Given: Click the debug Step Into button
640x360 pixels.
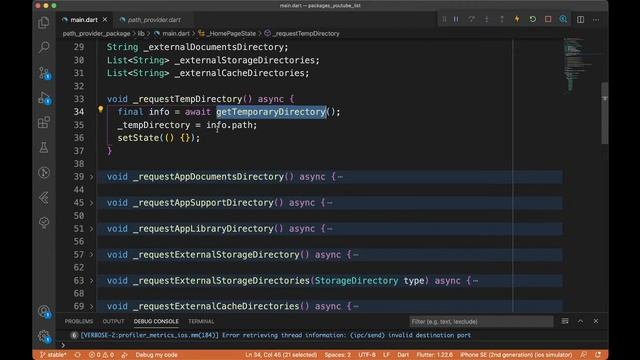Looking at the screenshot, I should 486,19.
